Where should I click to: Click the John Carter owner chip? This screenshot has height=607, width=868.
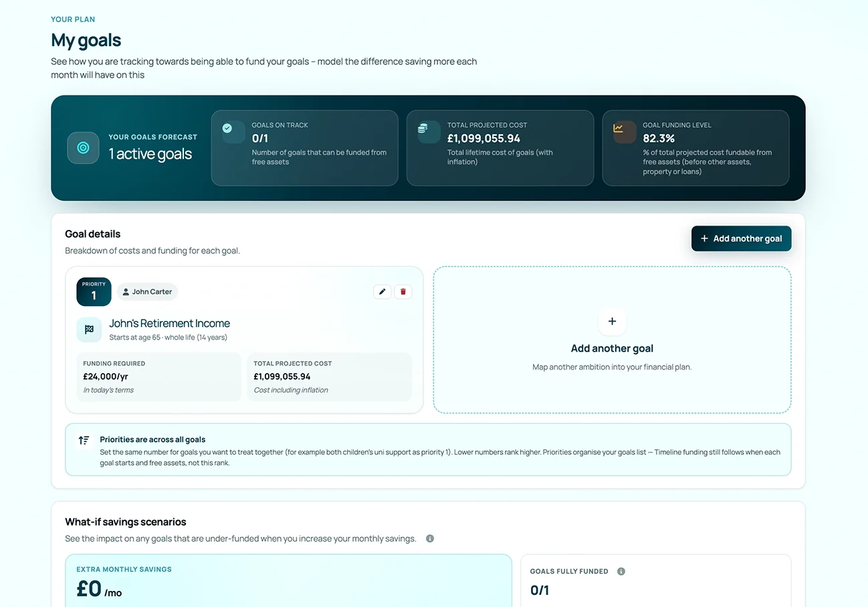coord(147,291)
